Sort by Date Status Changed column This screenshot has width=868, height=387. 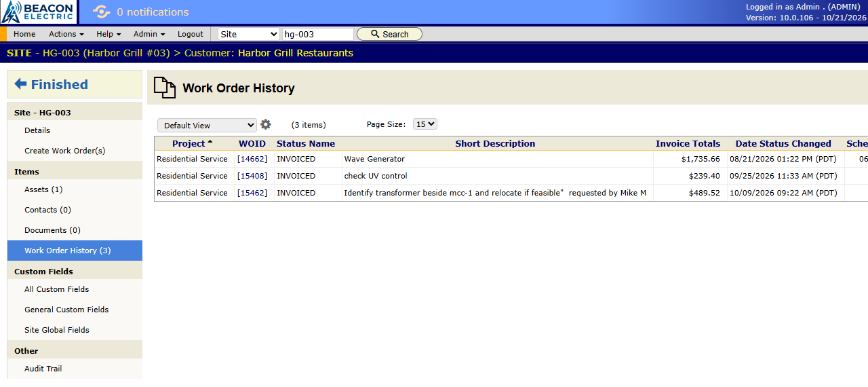783,143
